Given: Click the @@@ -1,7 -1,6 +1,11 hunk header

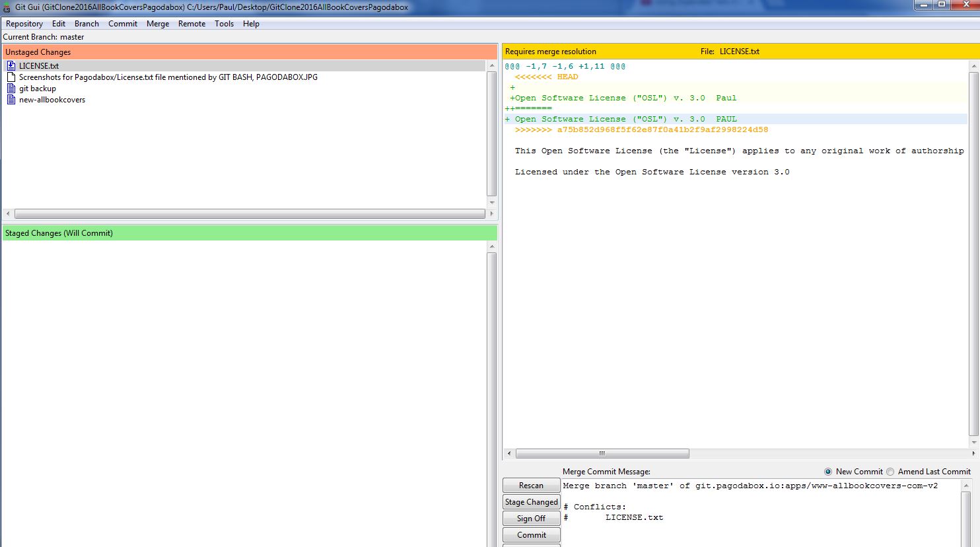Looking at the screenshot, I should click(565, 66).
